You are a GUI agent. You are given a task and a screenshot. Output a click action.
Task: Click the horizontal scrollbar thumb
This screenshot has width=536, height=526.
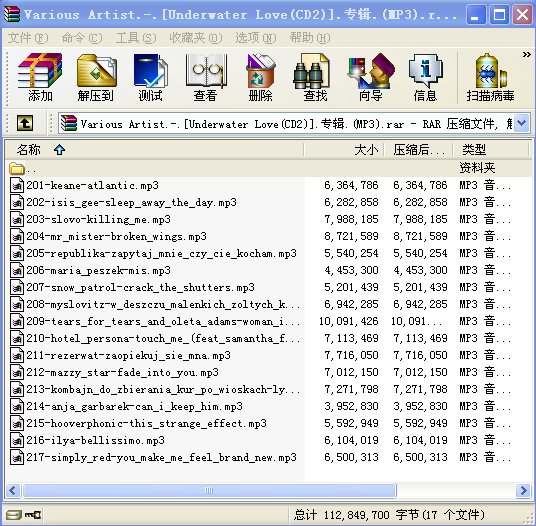pyautogui.click(x=209, y=491)
